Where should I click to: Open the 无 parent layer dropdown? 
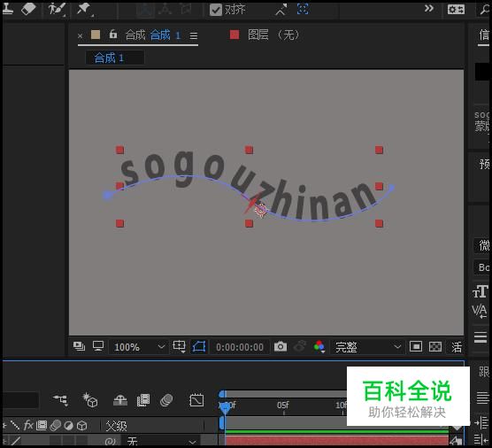pos(162,442)
